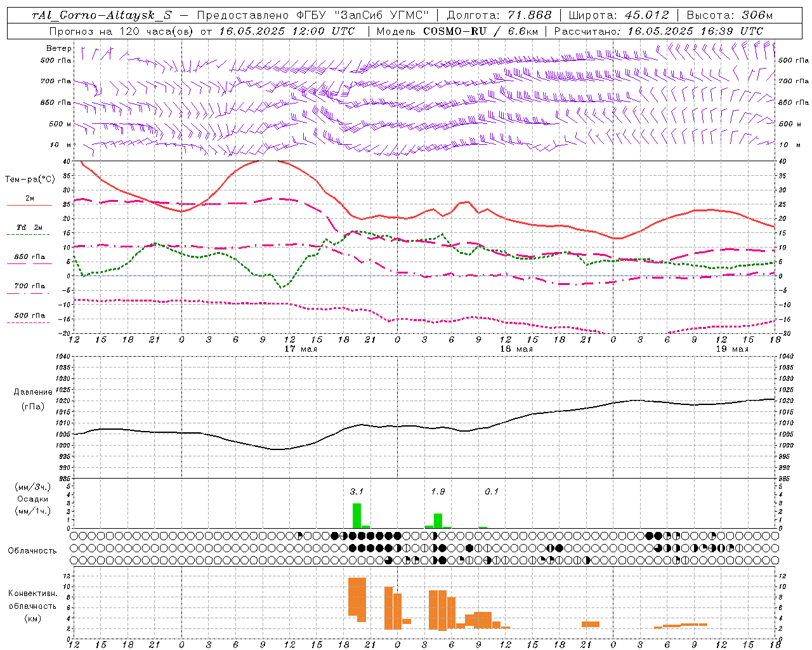
Task: Click the Рассчитано: 16.05.2025 16:39 UTC timestamp
Action: point(658,31)
